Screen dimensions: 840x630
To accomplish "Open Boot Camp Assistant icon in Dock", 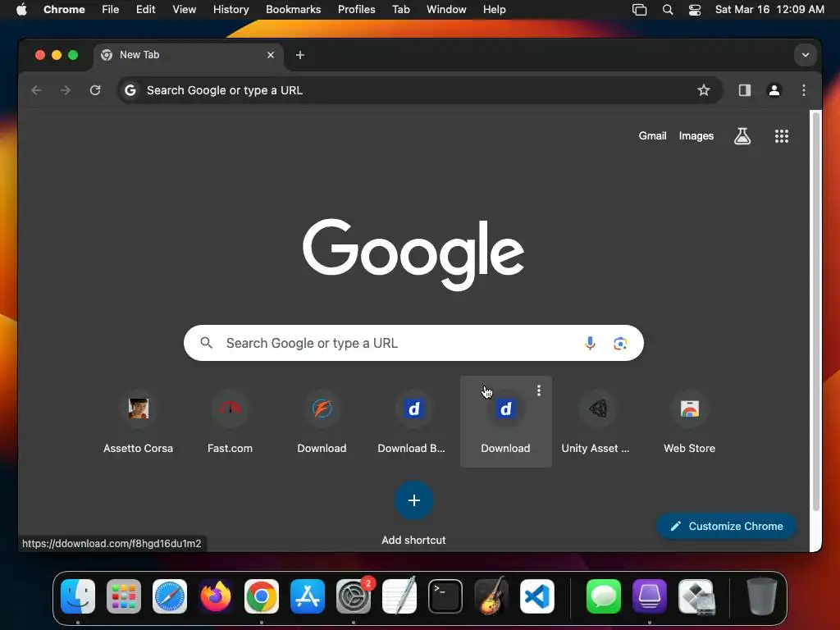I will click(x=696, y=596).
